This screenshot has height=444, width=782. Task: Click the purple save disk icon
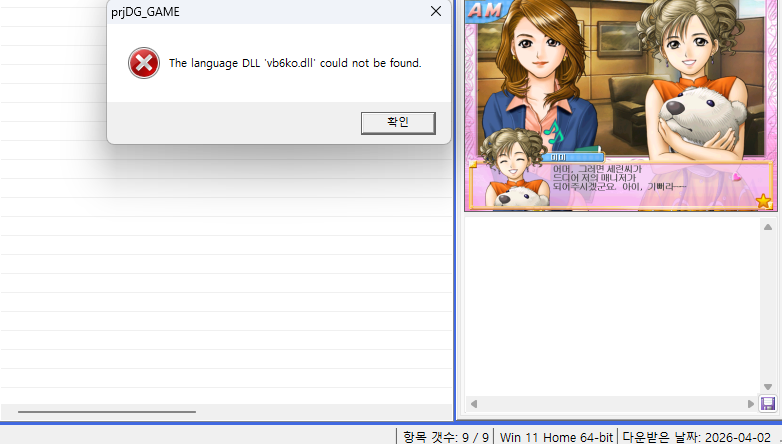(768, 403)
